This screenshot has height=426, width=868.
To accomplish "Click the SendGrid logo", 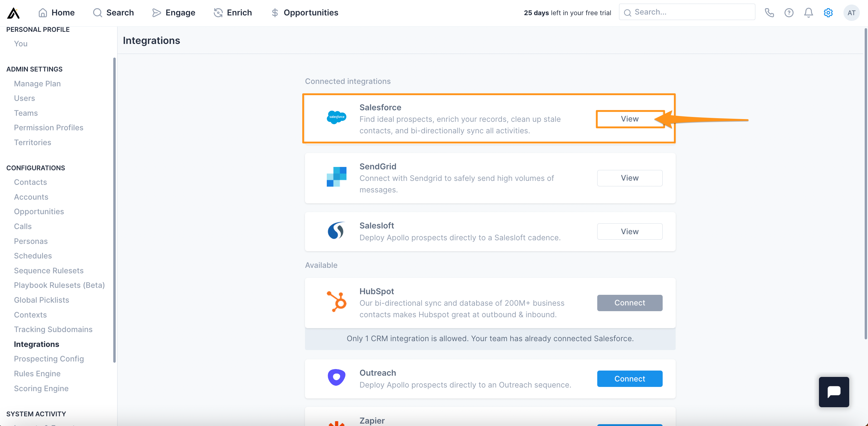I will coord(336,177).
